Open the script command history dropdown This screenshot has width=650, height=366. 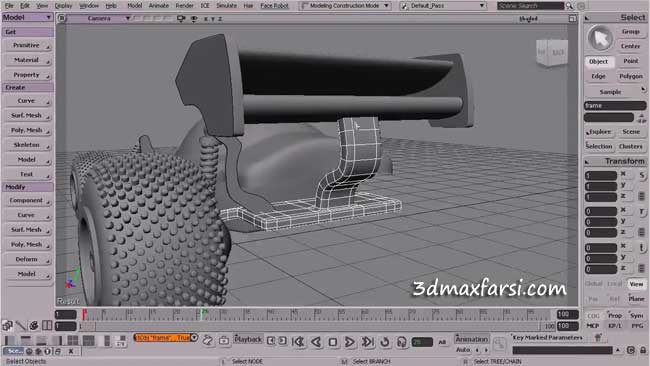click(x=194, y=338)
